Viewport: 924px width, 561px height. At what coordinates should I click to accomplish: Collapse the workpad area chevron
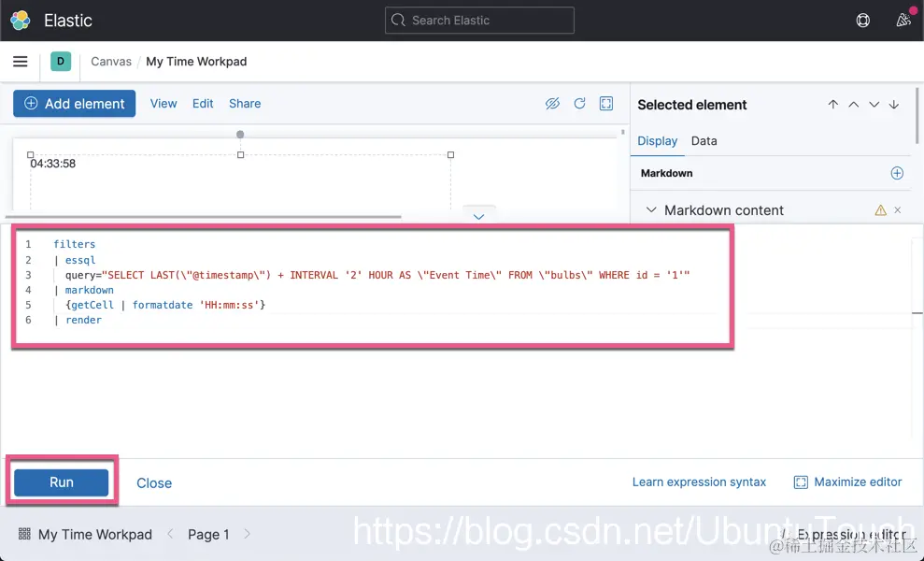479,217
